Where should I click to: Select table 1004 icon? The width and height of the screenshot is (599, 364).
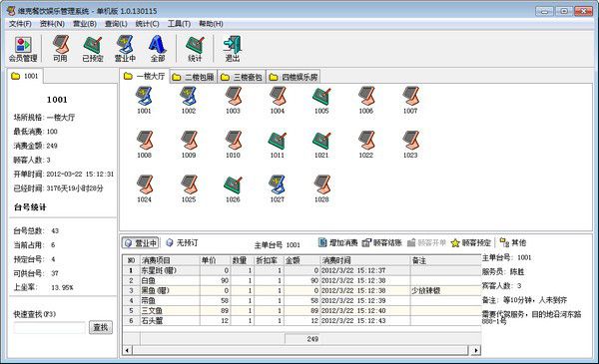click(x=278, y=100)
